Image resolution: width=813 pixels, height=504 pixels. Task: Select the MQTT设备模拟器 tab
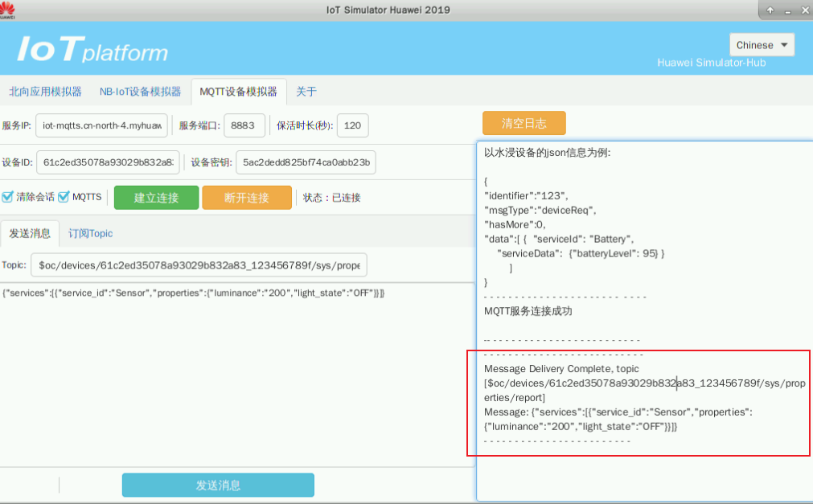pos(239,92)
